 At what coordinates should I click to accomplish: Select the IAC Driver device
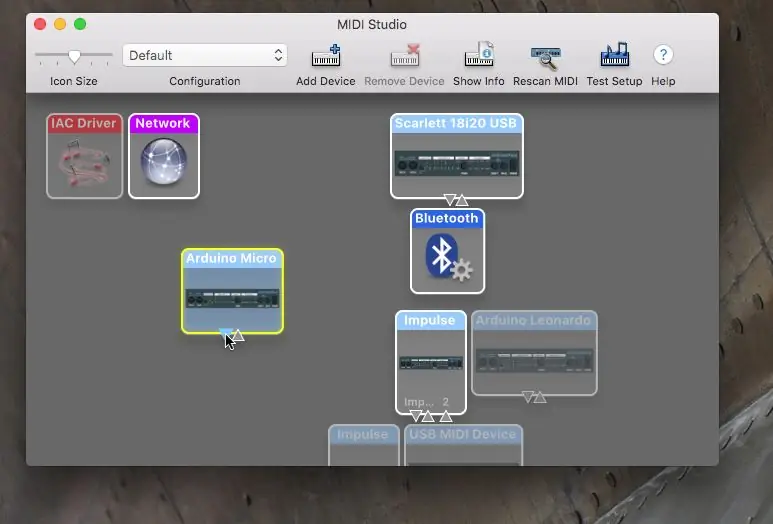tap(84, 156)
